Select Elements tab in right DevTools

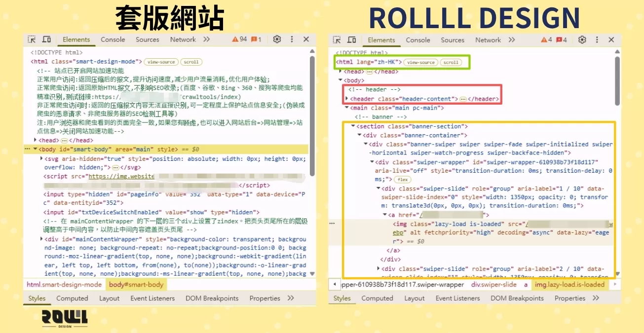tap(381, 40)
